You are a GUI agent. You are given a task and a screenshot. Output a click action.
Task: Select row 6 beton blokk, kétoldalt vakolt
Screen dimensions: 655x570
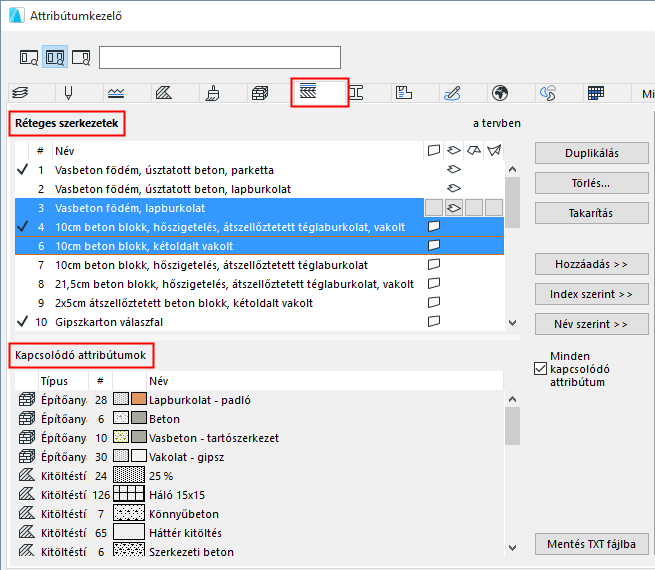click(259, 246)
